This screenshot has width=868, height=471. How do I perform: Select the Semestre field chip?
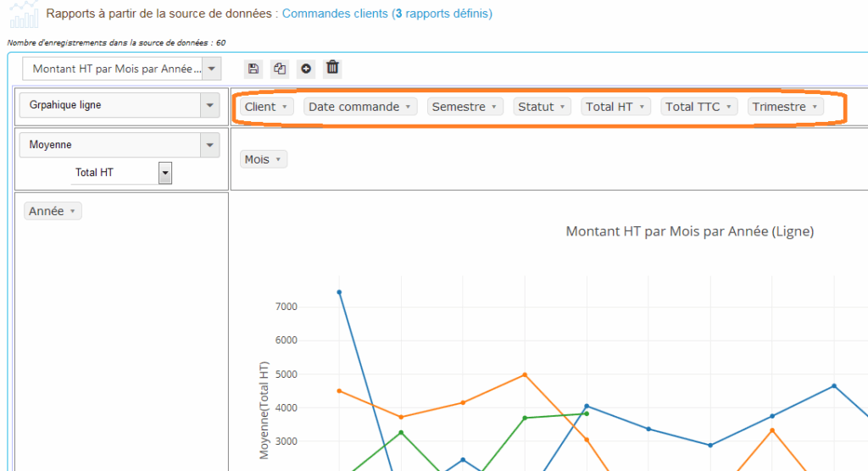click(x=459, y=107)
